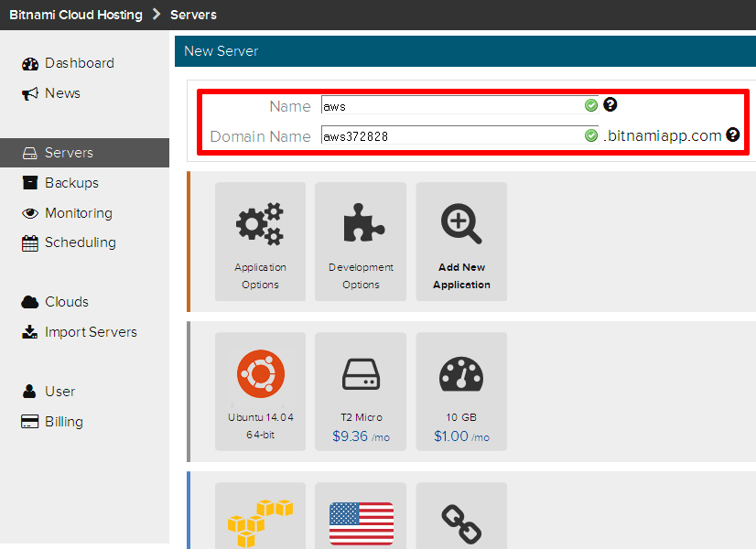Click the $9.36 /mo price text
Viewport: 756px width, 549px height.
361,436
